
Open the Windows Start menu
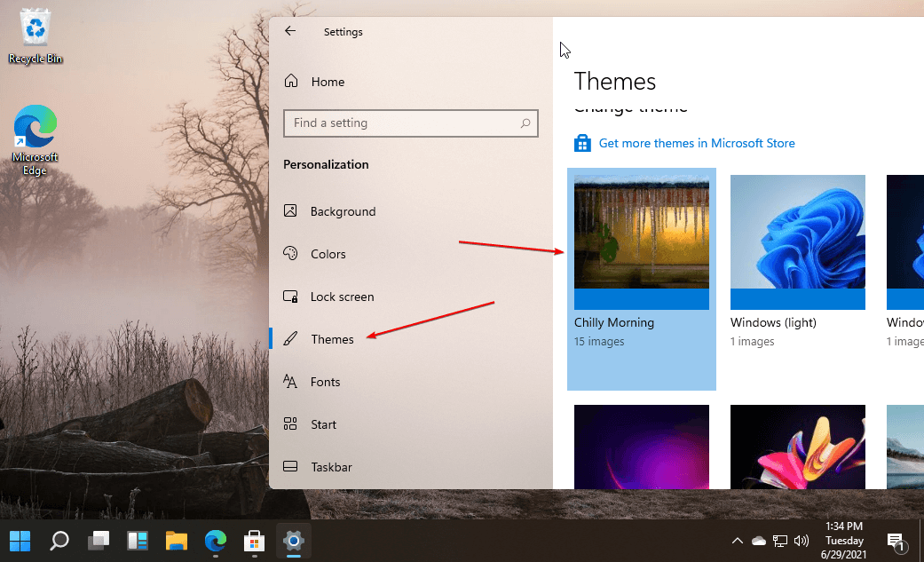(20, 541)
